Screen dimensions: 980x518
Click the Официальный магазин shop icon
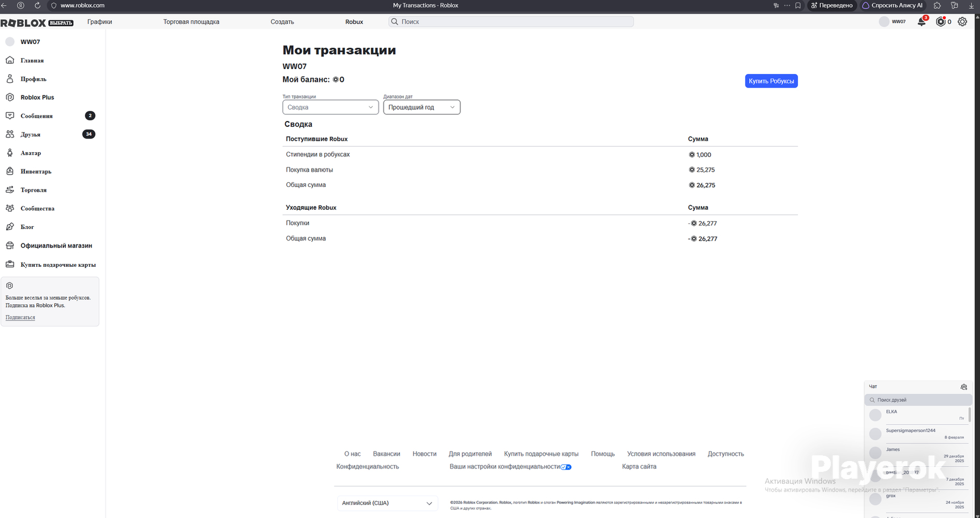tap(10, 246)
